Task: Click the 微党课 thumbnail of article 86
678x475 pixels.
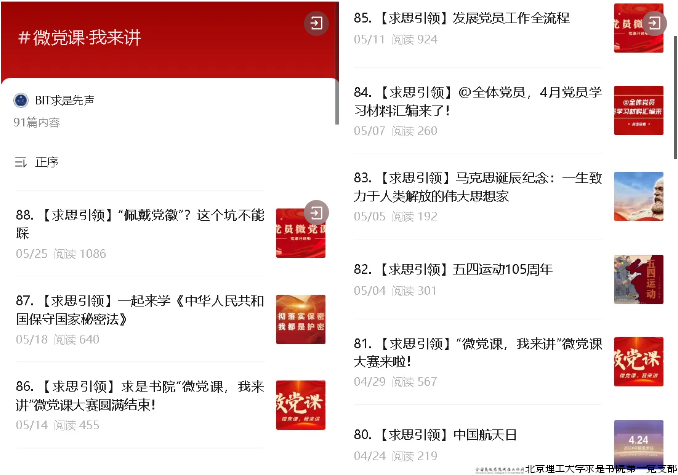Action: pos(301,405)
